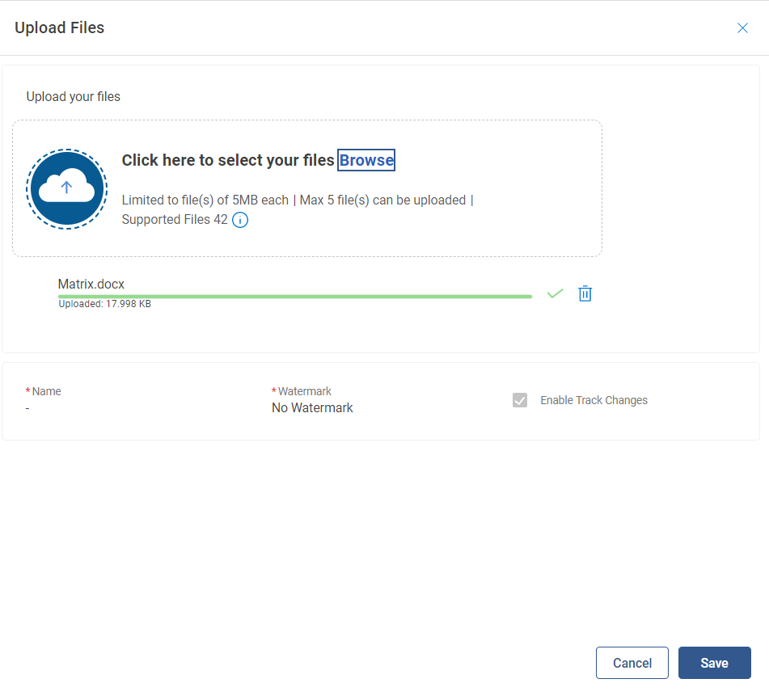This screenshot has height=700, width=769.
Task: Click the Uploaded 17.998 KB size text
Action: tap(104, 305)
